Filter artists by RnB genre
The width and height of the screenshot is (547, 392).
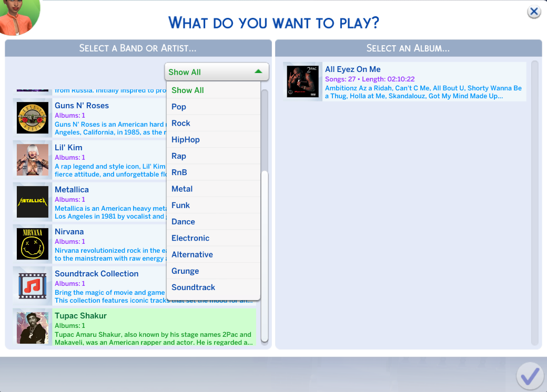coord(214,172)
